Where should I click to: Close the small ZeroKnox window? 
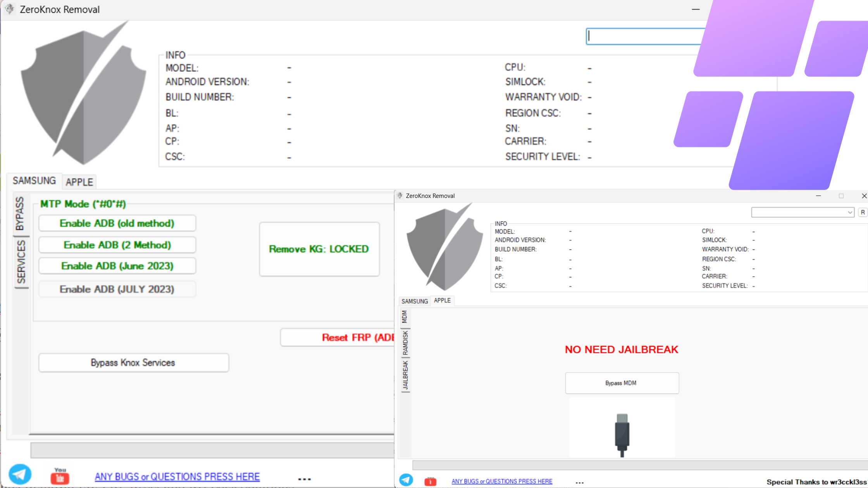click(864, 196)
